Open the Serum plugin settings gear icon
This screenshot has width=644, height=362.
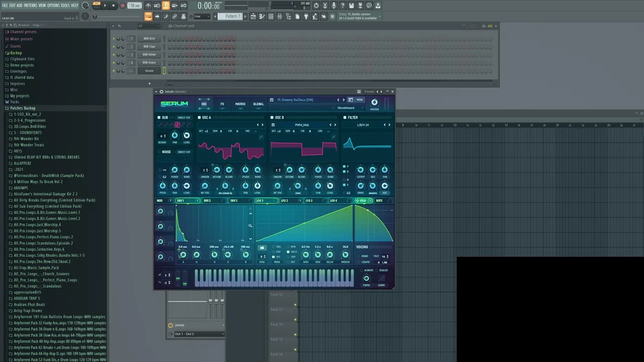point(161,92)
